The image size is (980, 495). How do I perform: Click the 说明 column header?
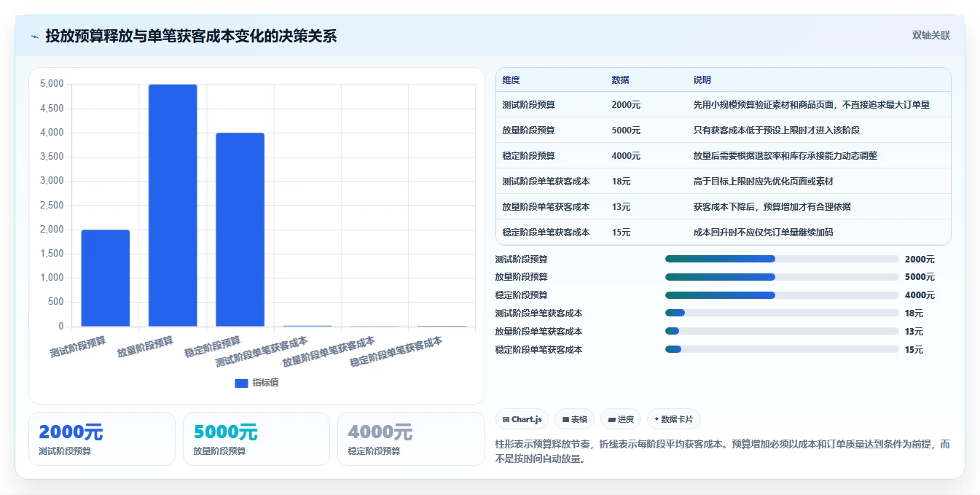click(702, 80)
